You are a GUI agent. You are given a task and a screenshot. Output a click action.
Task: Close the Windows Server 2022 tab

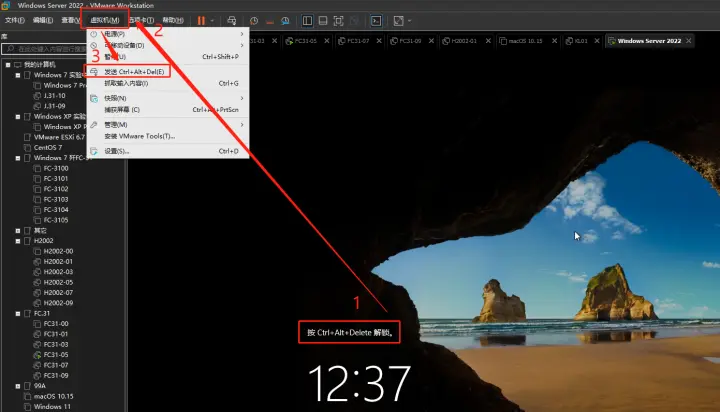click(688, 41)
